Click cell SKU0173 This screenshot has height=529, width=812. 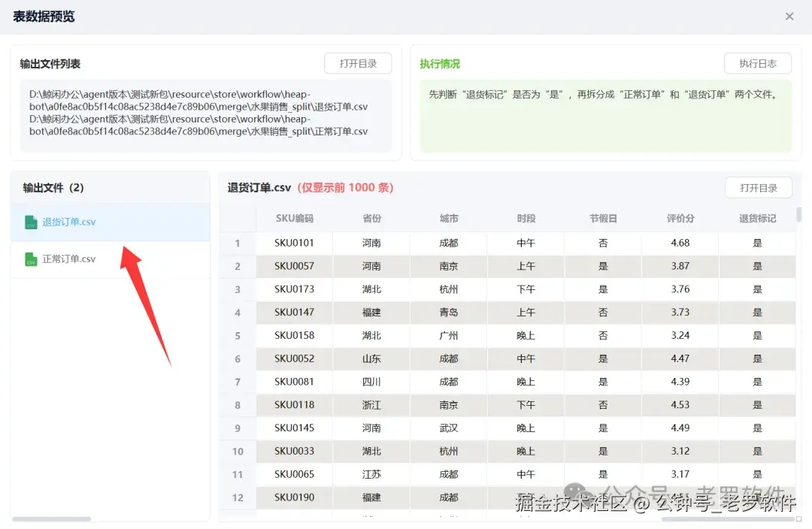pos(294,289)
